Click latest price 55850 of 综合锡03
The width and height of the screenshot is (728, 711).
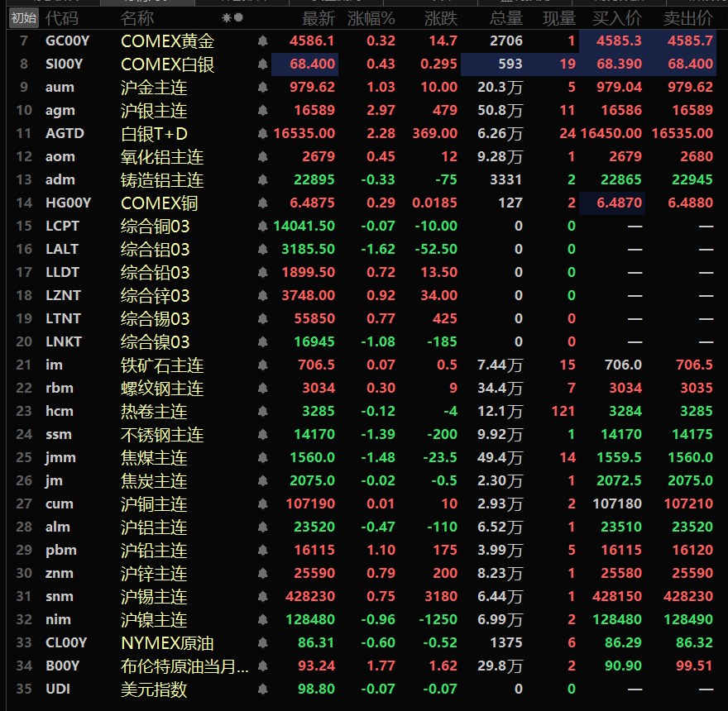[x=314, y=319]
